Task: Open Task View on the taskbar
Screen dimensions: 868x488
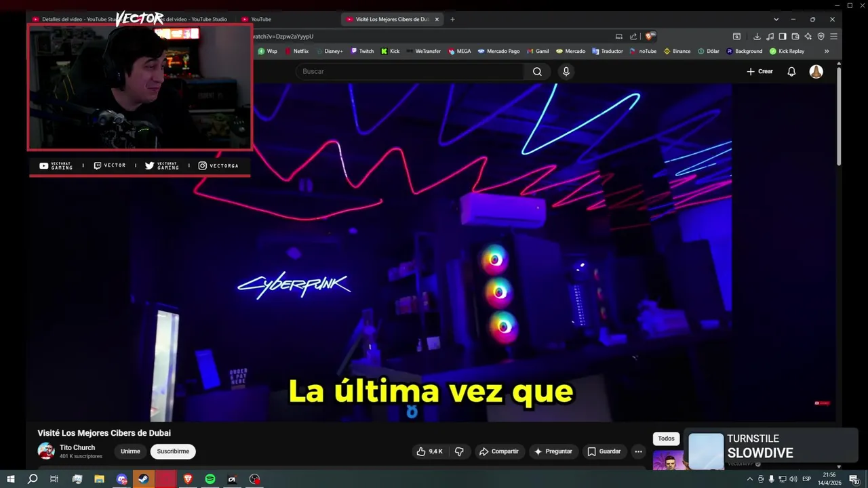Action: pyautogui.click(x=54, y=479)
